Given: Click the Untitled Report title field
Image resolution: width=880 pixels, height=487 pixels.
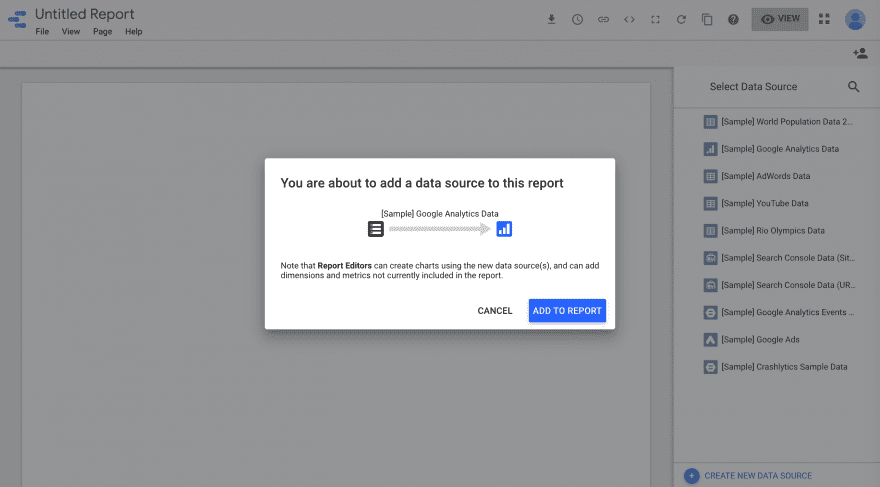Looking at the screenshot, I should [x=85, y=14].
